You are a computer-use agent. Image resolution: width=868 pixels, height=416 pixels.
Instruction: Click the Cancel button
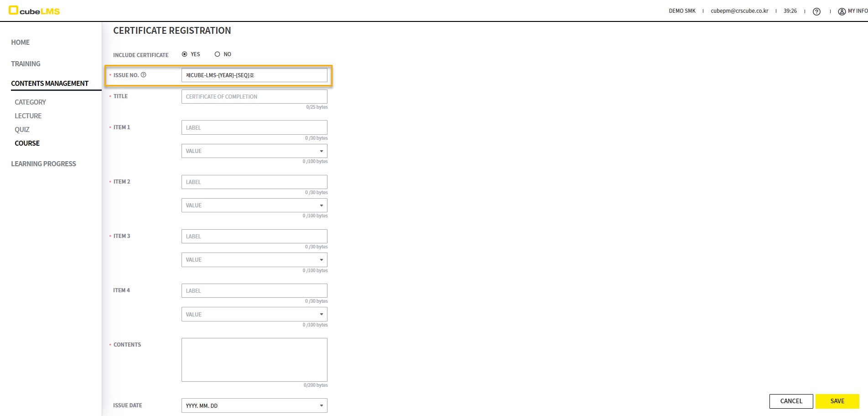click(x=791, y=401)
